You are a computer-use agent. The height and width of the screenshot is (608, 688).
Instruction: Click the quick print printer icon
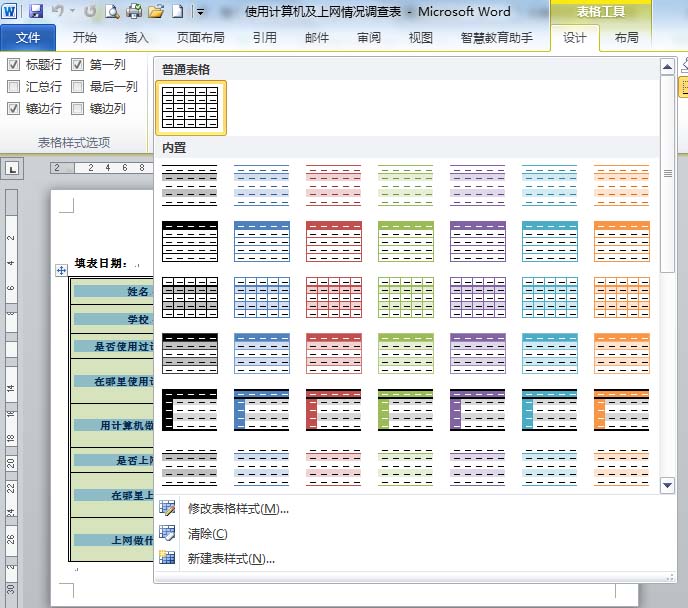coord(134,12)
